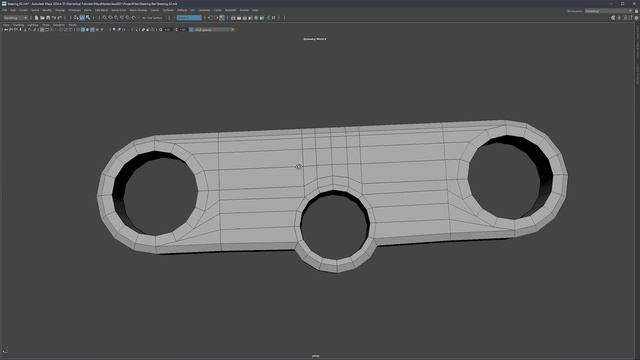The image size is (640, 360).
Task: Open the Edit Mesh menu
Action: point(101,10)
